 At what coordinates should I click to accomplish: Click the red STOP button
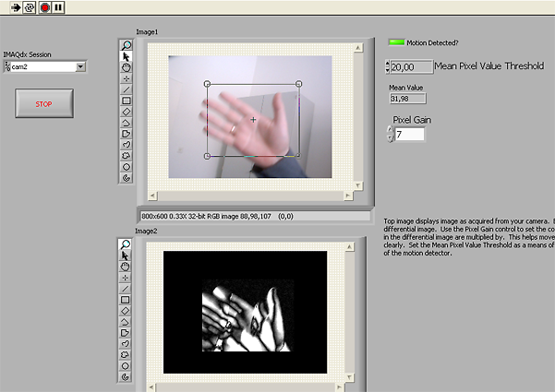(44, 103)
